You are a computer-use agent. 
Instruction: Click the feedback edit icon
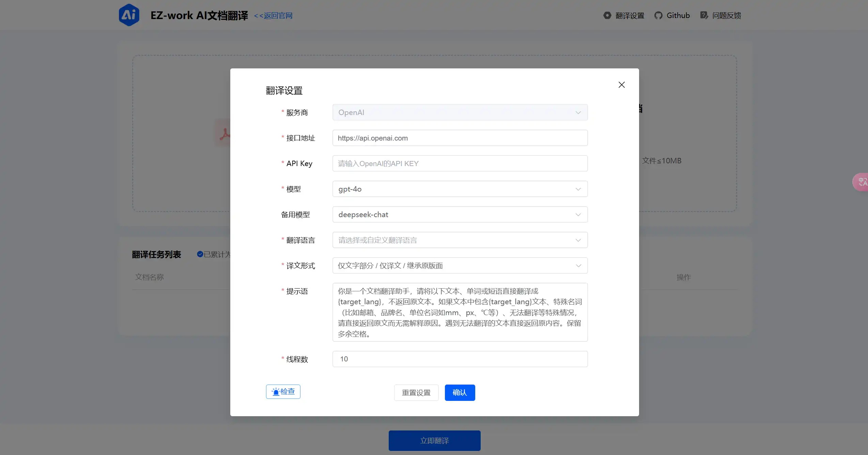pos(704,15)
